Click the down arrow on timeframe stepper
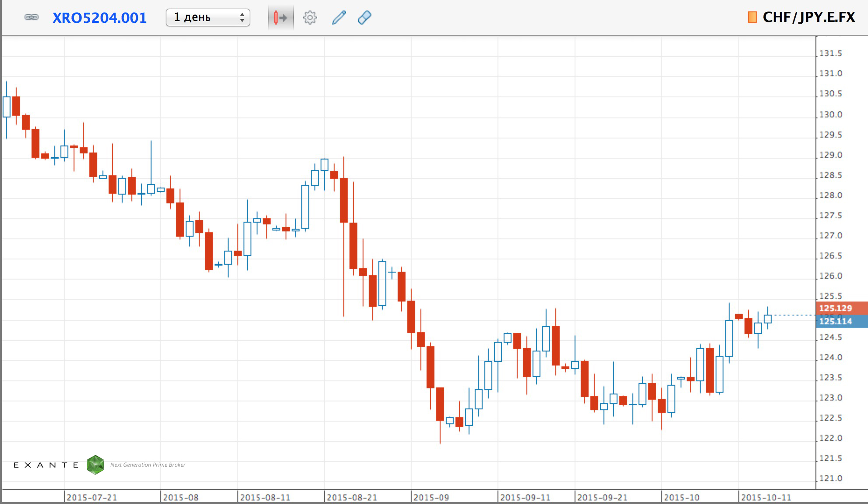 [242, 21]
